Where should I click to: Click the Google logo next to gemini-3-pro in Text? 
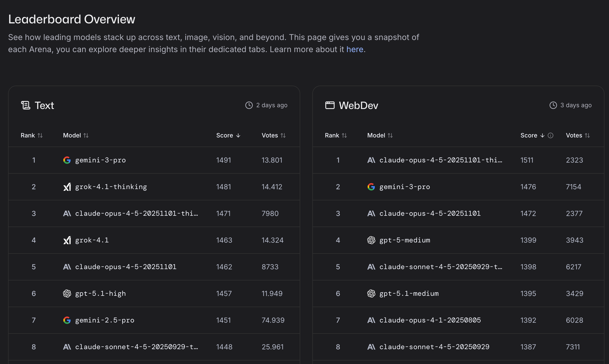tap(67, 160)
